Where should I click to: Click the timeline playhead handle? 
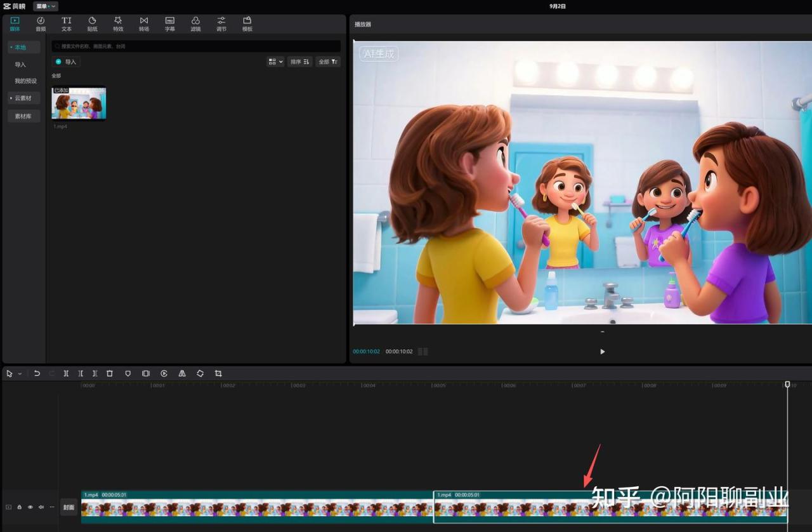[787, 385]
